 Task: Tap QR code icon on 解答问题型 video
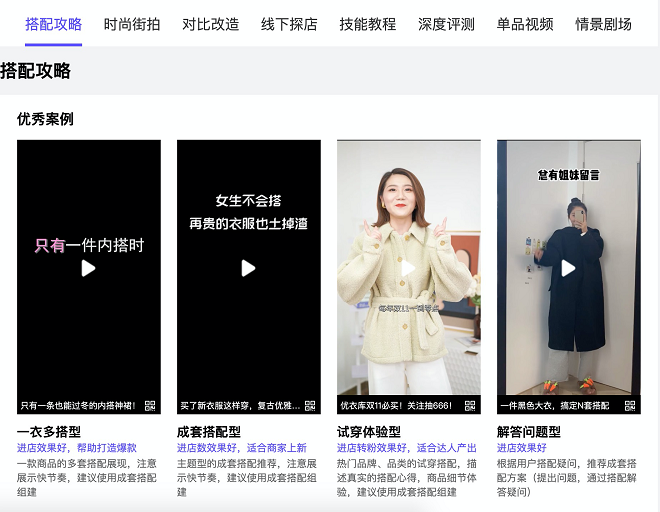click(630, 406)
